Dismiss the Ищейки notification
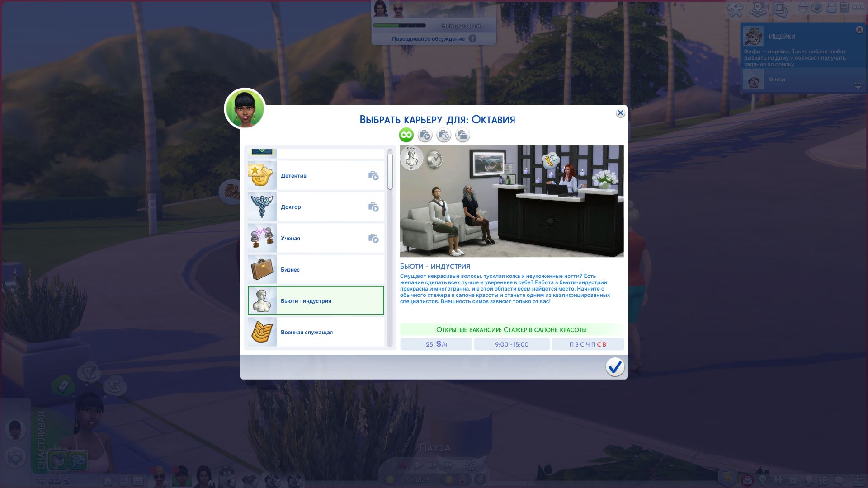The image size is (868, 488). click(x=859, y=30)
